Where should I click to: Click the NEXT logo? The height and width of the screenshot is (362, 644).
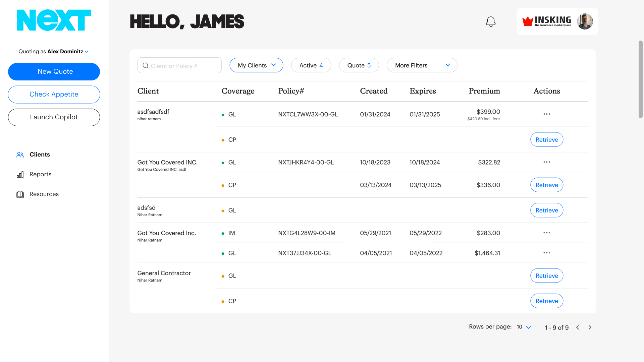[54, 20]
